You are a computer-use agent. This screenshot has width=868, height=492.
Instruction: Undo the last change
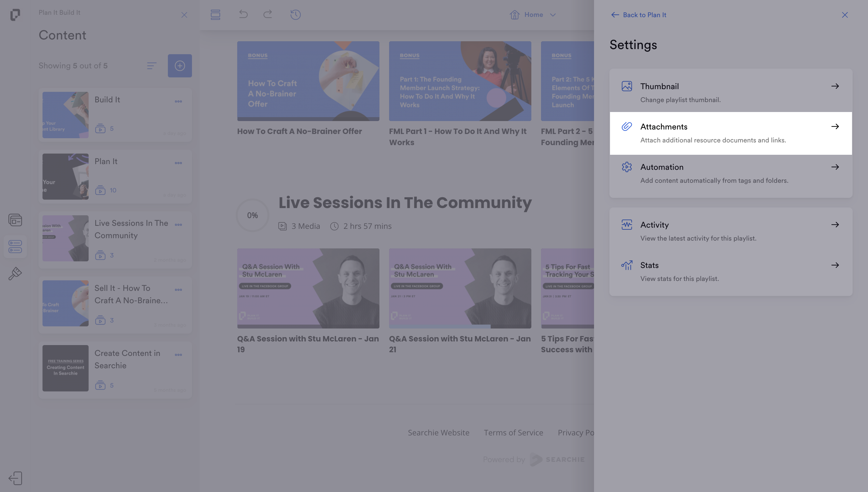tap(244, 14)
